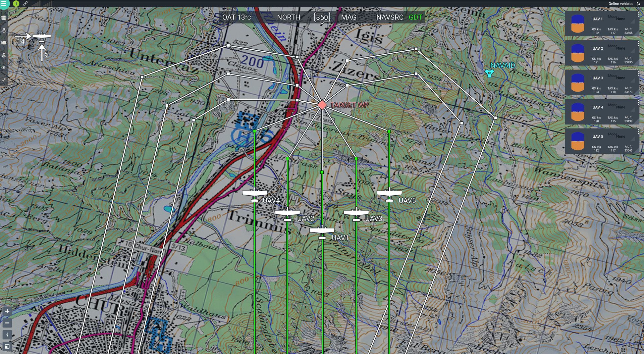
Task: Toggle visibility with the eye icon
Action: tap(4, 67)
